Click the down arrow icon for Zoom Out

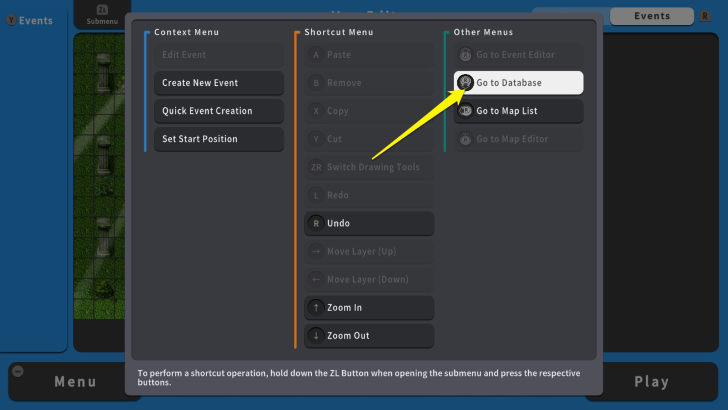coord(316,336)
